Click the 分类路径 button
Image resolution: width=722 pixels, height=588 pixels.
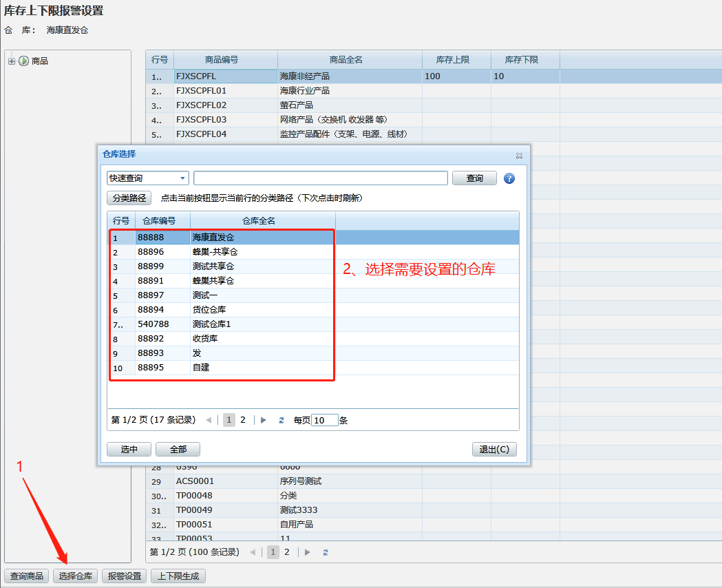pyautogui.click(x=129, y=198)
